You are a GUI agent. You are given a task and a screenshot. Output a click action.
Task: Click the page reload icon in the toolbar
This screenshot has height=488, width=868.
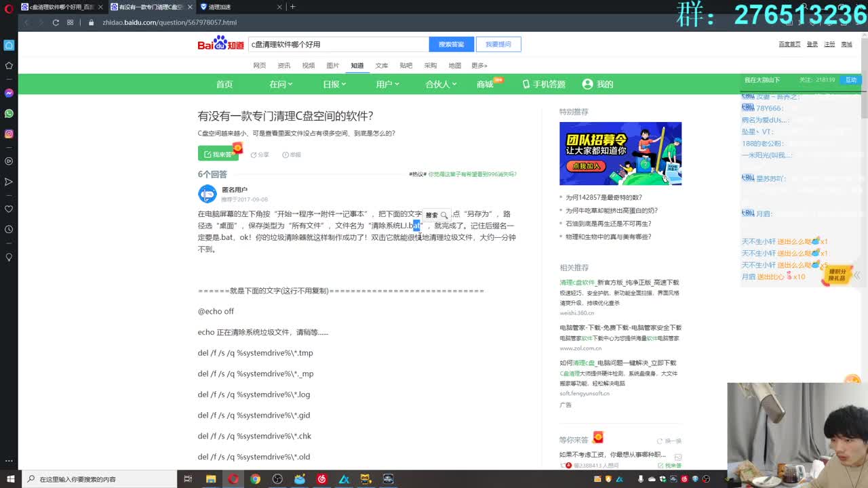tap(56, 22)
